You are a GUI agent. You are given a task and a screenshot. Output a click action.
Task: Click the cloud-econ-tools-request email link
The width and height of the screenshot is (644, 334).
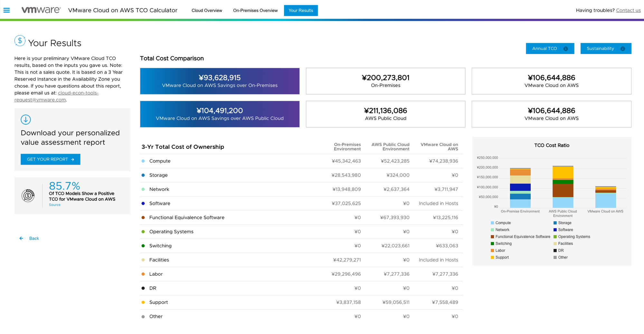tap(78, 93)
